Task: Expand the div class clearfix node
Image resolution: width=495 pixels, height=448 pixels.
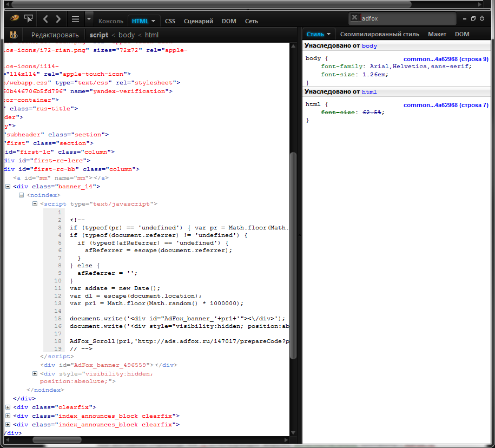Action: [x=8, y=407]
